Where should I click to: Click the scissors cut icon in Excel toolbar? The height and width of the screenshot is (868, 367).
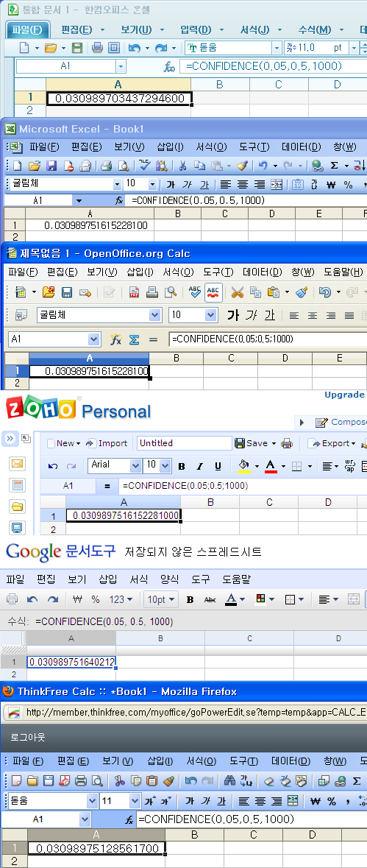click(x=182, y=165)
